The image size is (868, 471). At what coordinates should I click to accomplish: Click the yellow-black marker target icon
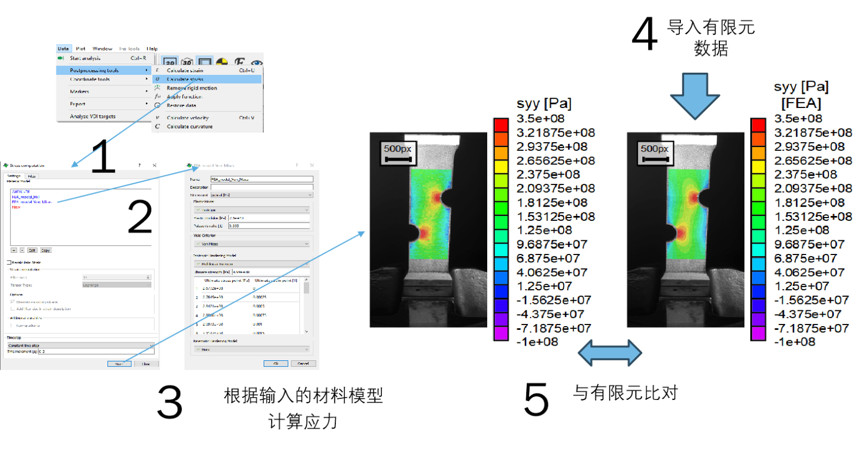(x=222, y=63)
